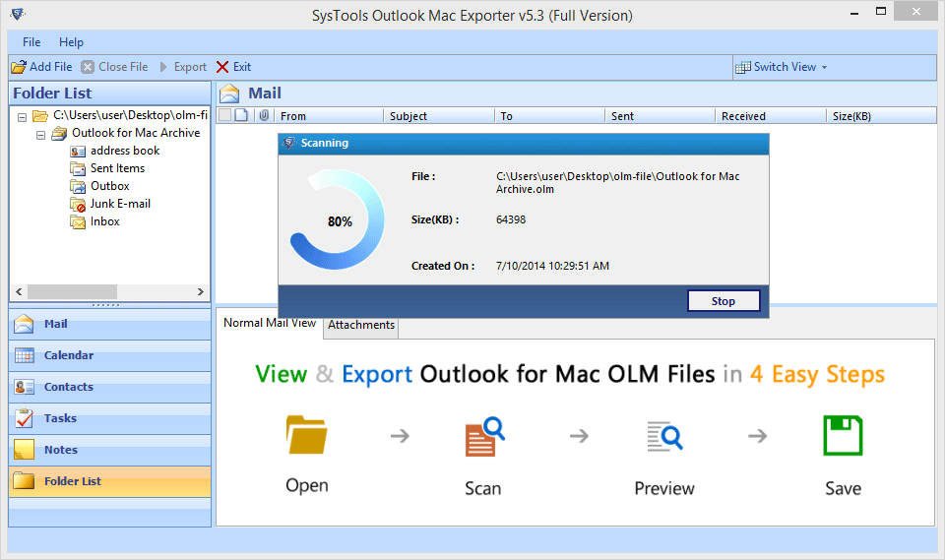This screenshot has width=945, height=560.
Task: Select the Junk E-mail tree label
Action: (x=120, y=204)
